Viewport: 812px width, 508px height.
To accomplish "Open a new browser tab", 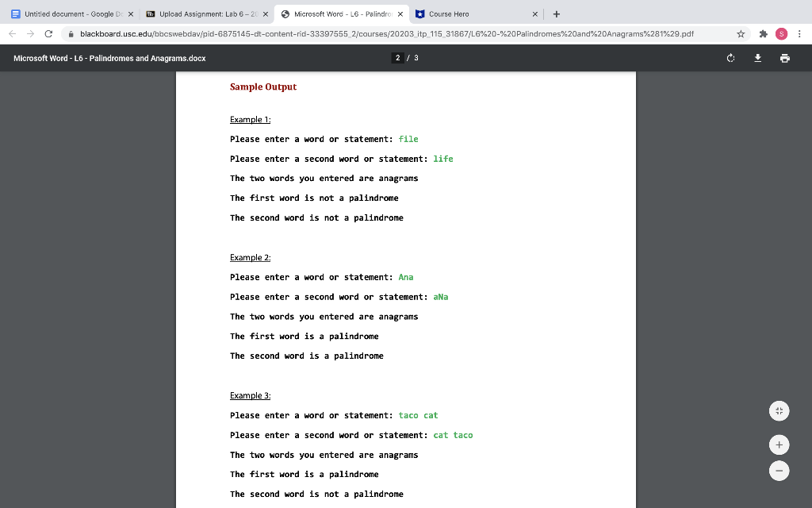I will coord(557,14).
